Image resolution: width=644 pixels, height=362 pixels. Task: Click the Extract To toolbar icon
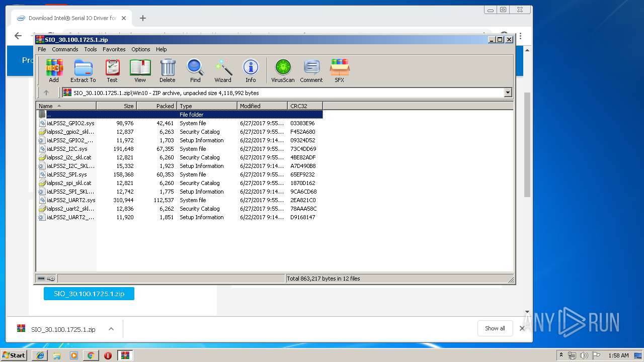click(x=83, y=70)
